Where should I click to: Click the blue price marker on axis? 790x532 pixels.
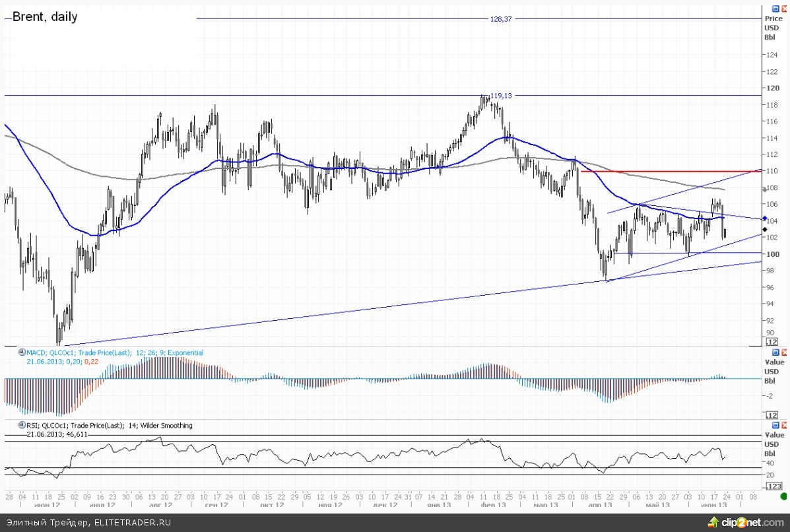coord(764,218)
